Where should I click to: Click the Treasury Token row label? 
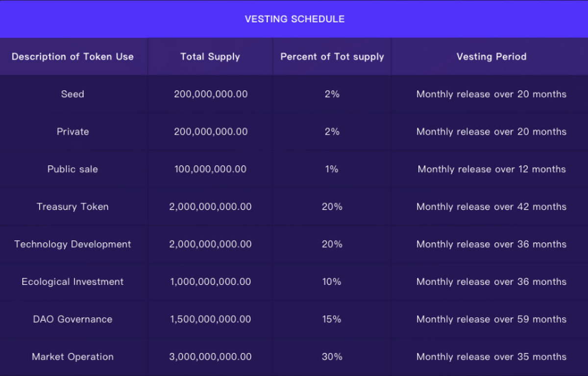click(73, 207)
